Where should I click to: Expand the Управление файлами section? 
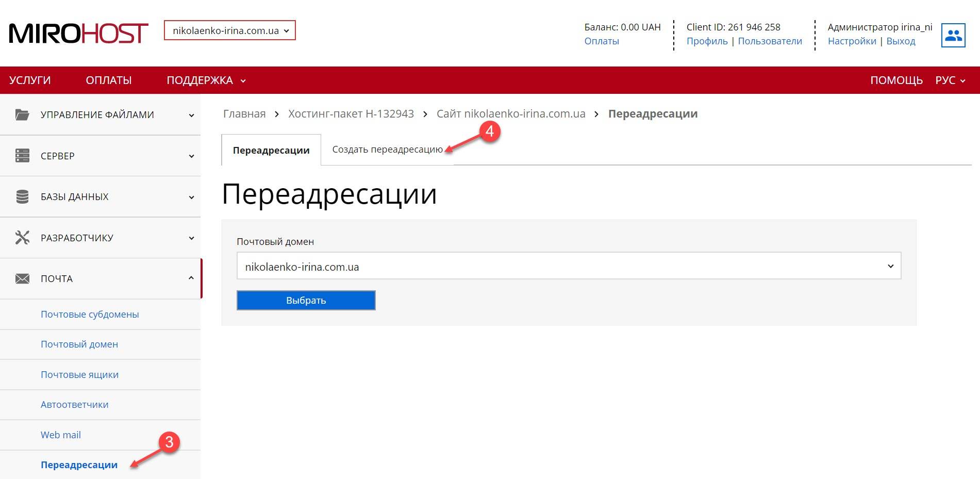click(100, 114)
